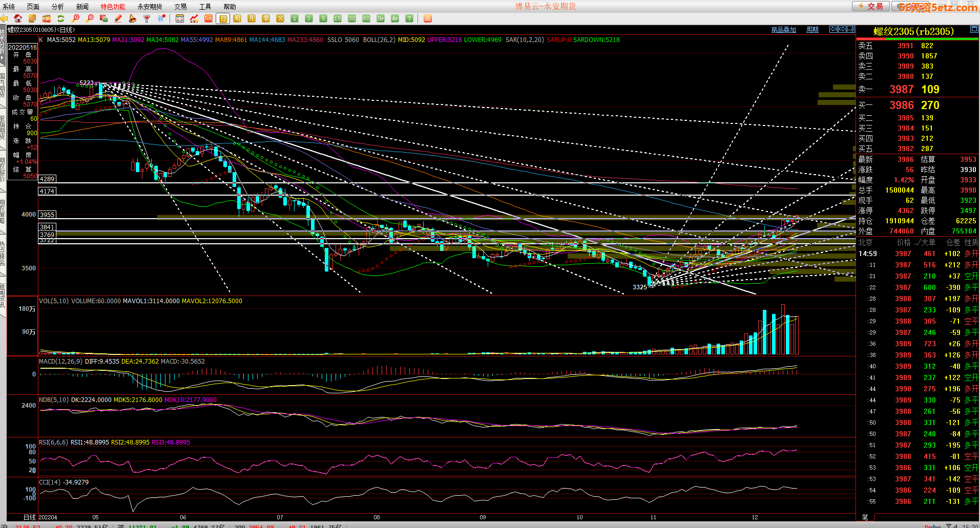Open the 页面 menu
Screen dimensions: 980x528
point(33,7)
